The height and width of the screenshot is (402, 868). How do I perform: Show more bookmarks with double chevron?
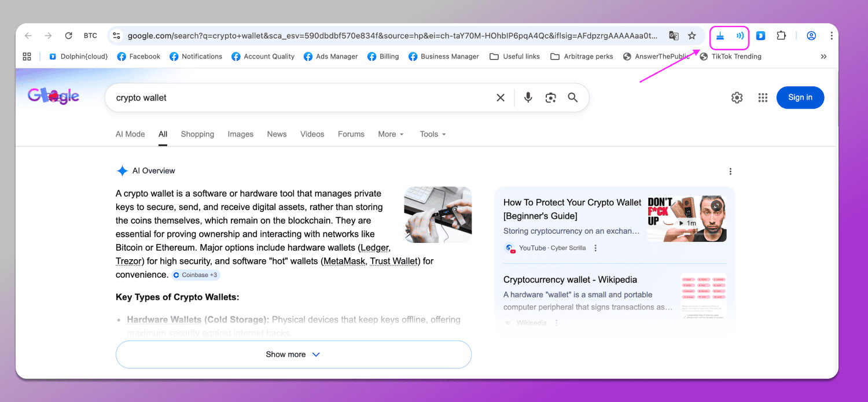pyautogui.click(x=823, y=56)
